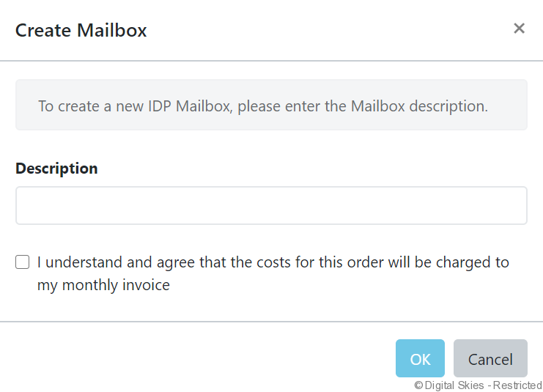The image size is (543, 392).
Task: Check the box beside the order cost statement
Action: pos(23,262)
